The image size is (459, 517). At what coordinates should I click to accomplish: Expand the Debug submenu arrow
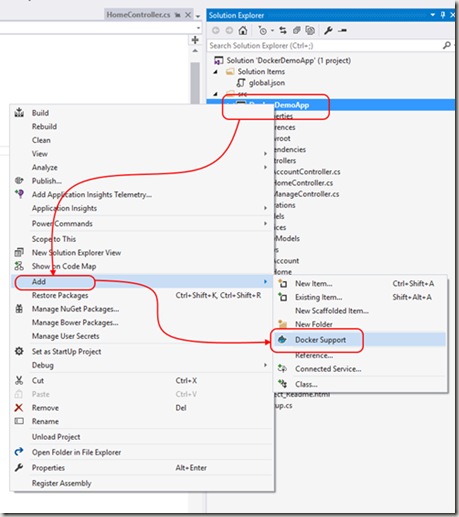pos(266,365)
